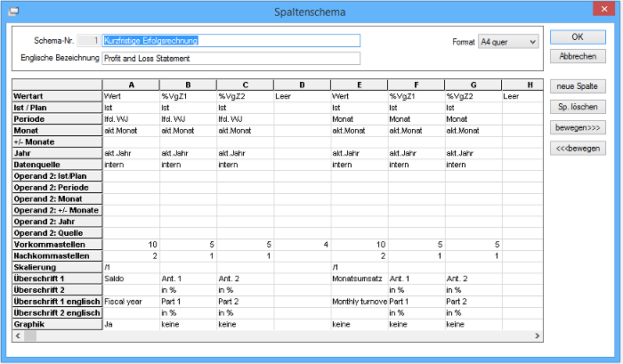This screenshot has height=364, width=623.
Task: Confirm with the OK button
Action: 578,37
